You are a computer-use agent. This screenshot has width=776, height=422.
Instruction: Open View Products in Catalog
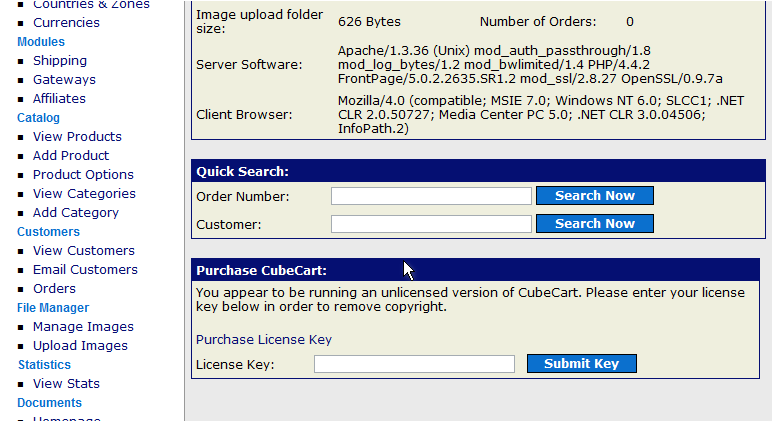point(77,137)
